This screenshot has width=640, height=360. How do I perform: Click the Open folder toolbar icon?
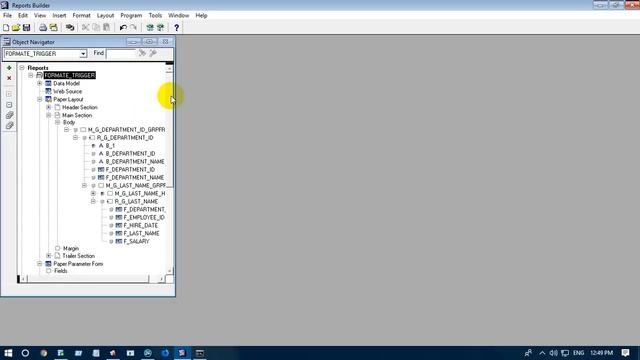[x=16, y=28]
